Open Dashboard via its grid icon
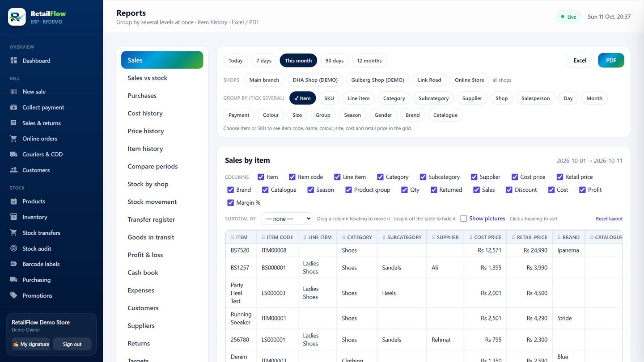The height and width of the screenshot is (362, 644). tap(14, 60)
